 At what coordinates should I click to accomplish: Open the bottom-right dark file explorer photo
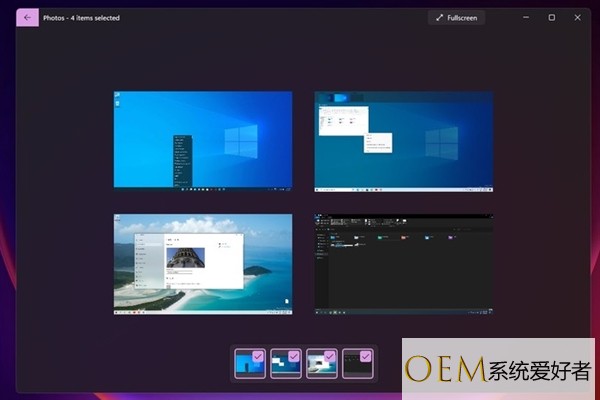click(x=403, y=263)
